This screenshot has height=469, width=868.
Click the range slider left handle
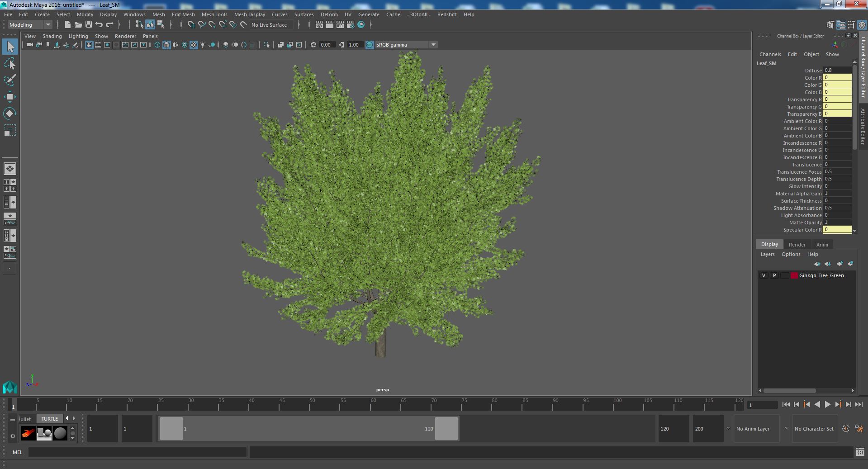coord(171,428)
